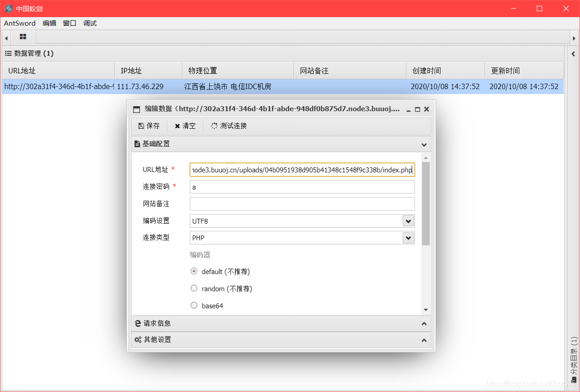Click the AntSword app logo in title bar
Image resolution: width=580 pixels, height=392 pixels.
[9, 9]
